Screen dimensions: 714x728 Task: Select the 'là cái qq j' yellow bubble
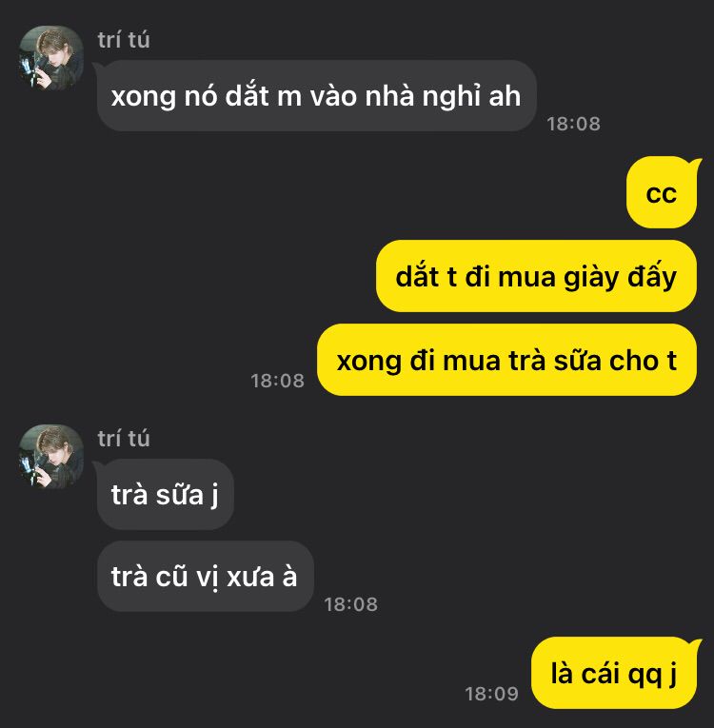(x=614, y=673)
